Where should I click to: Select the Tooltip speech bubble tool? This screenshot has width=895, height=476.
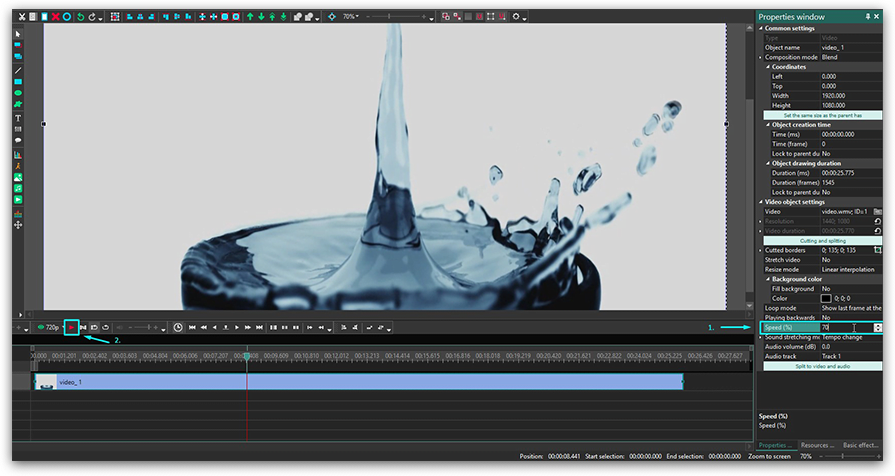pos(18,140)
